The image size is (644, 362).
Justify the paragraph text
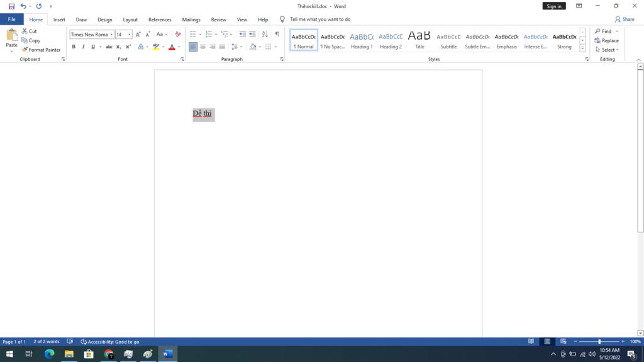point(222,47)
